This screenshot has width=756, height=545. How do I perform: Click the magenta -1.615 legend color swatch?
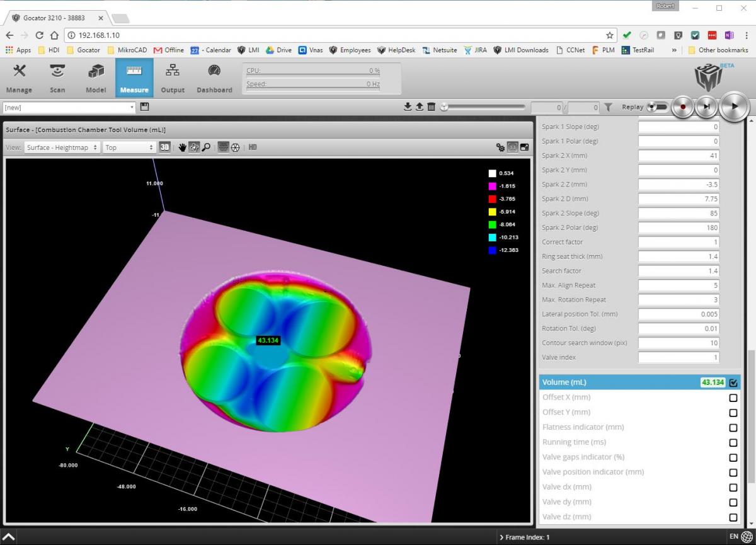coord(492,186)
